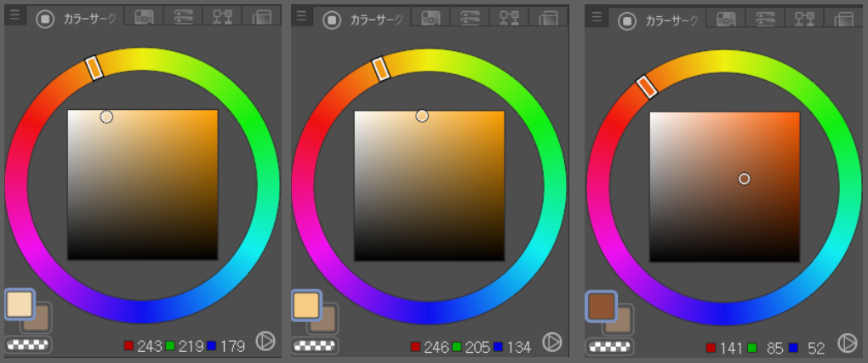The height and width of the screenshot is (363, 868).
Task: Open the Color Slider tab in the left panel
Action: click(x=183, y=16)
